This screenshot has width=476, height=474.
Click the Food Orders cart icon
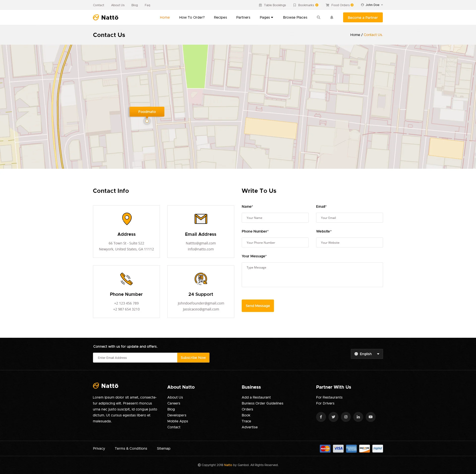327,5
